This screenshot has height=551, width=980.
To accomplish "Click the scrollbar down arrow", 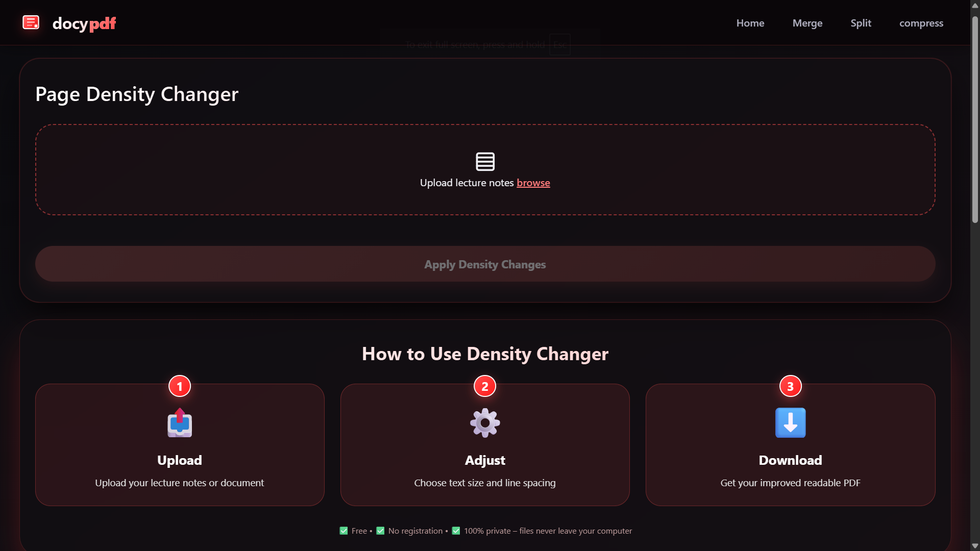I will (975, 546).
